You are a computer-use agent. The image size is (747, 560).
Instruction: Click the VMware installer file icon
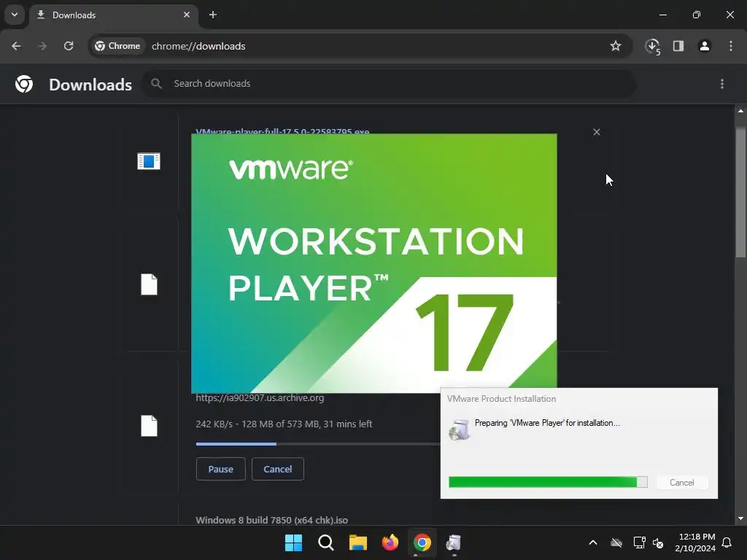(149, 161)
